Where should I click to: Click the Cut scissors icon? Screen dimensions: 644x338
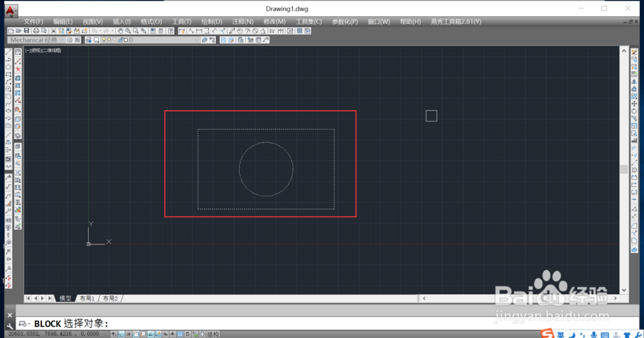tap(53, 31)
